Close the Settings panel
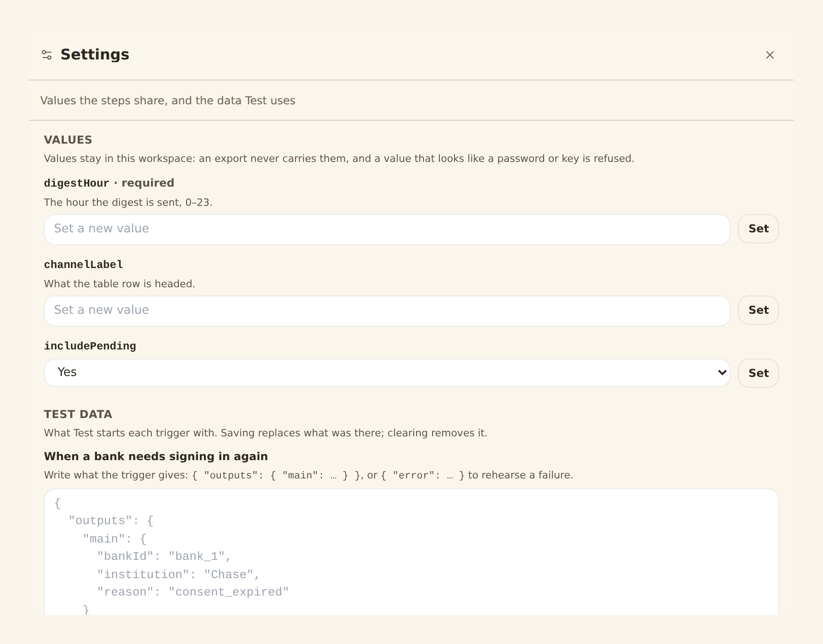 click(x=770, y=55)
